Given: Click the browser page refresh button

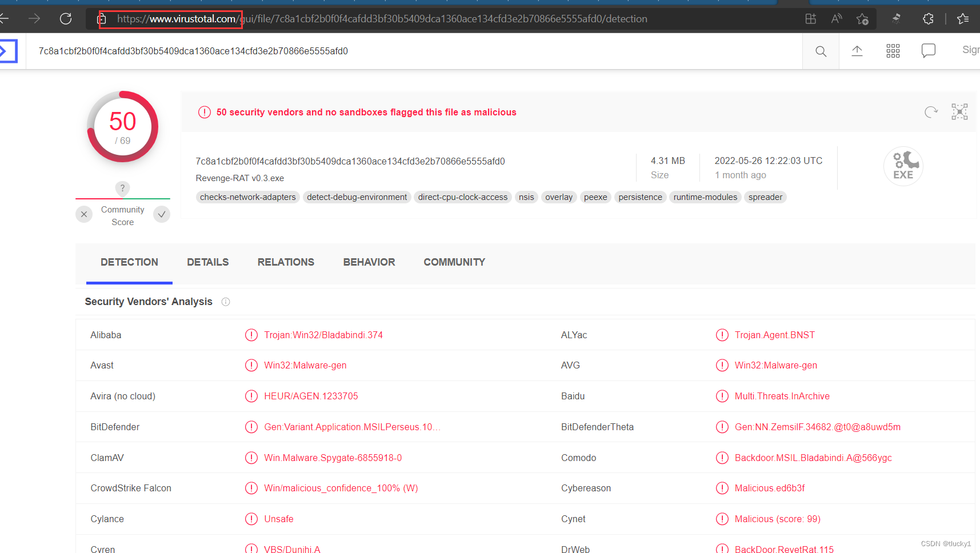Looking at the screenshot, I should 66,19.
